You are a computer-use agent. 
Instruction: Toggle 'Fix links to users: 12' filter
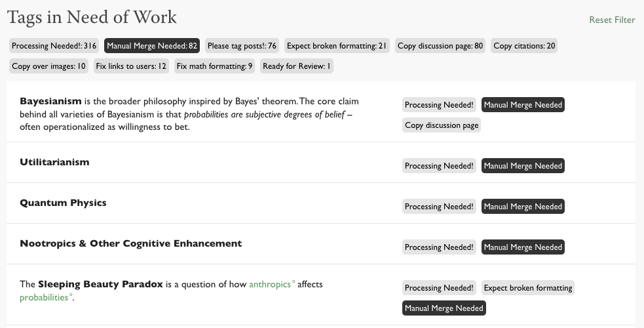click(x=131, y=66)
